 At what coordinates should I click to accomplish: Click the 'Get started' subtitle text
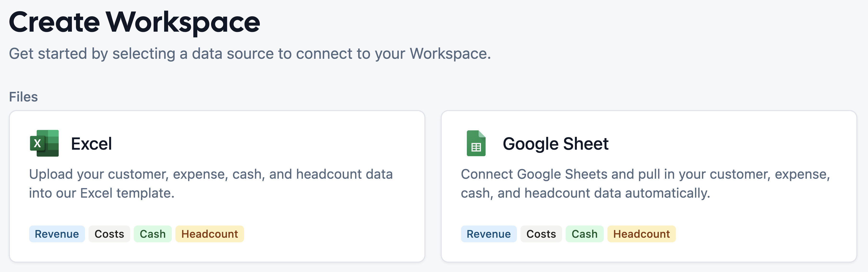click(250, 53)
